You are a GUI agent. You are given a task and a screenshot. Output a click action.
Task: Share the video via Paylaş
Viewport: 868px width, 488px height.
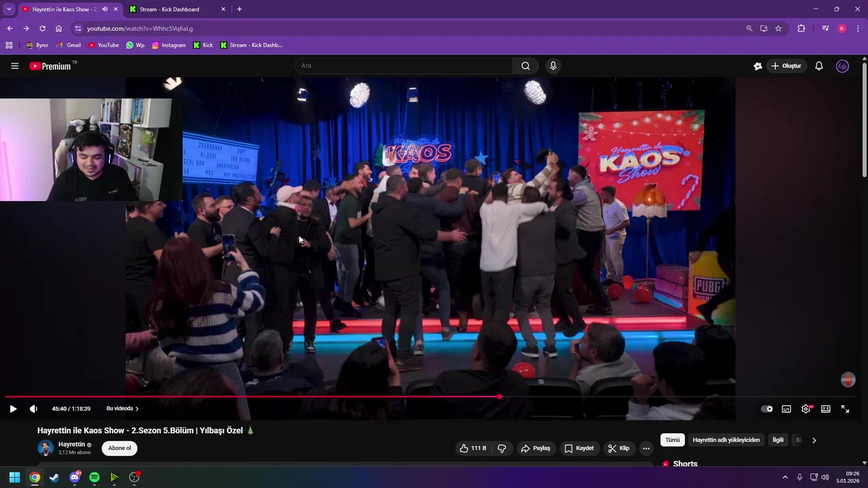[x=535, y=448]
